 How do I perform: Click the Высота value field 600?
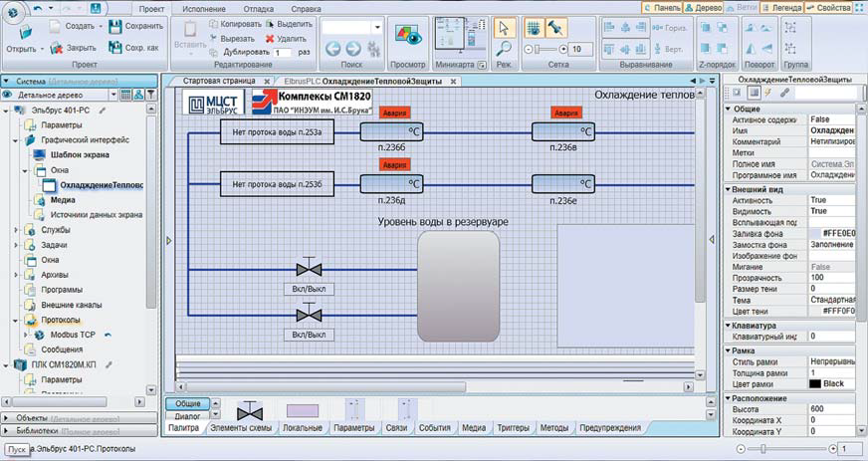[x=831, y=409]
